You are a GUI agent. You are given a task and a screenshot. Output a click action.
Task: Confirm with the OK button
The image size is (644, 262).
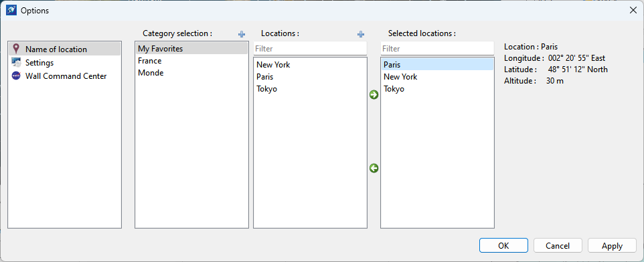pyautogui.click(x=503, y=245)
